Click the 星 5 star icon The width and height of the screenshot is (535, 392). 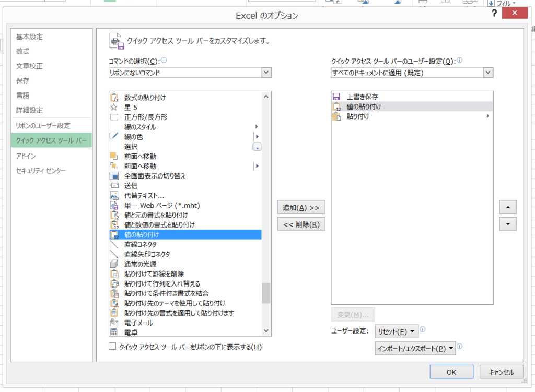pyautogui.click(x=114, y=108)
